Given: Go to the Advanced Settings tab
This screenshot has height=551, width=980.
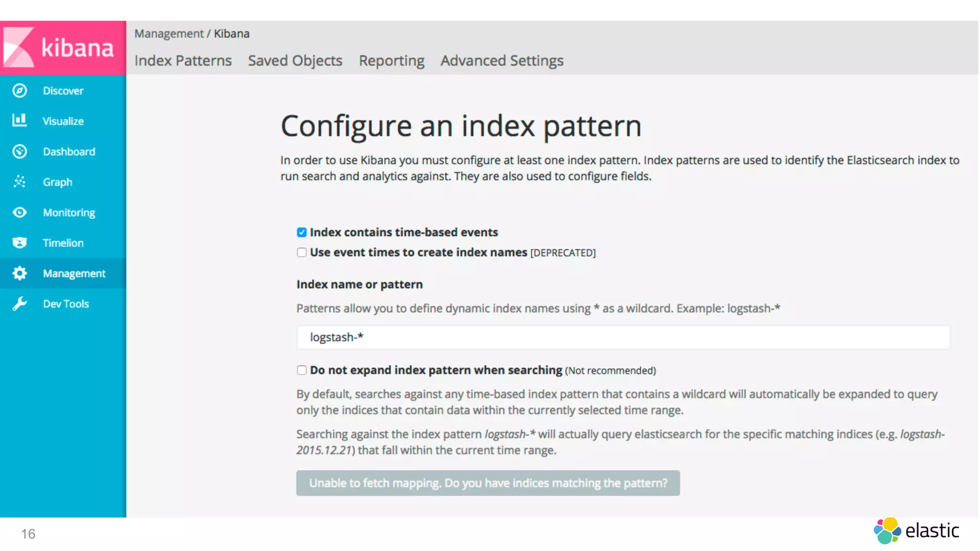Looking at the screenshot, I should click(x=501, y=61).
